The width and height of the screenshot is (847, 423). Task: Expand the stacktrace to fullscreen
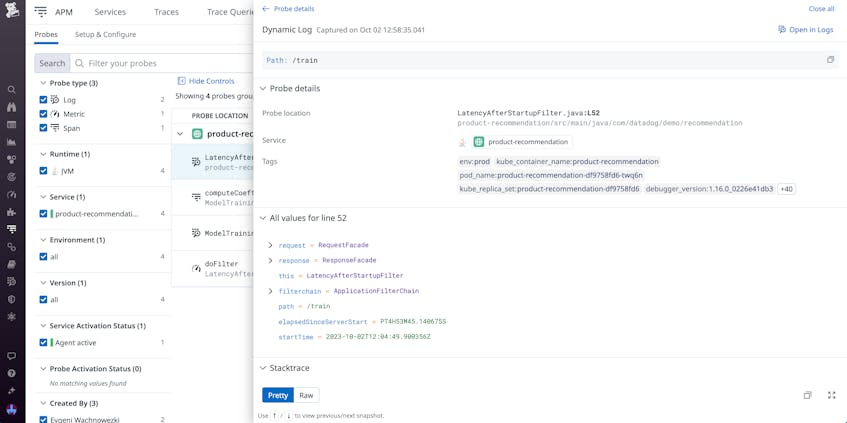click(831, 395)
